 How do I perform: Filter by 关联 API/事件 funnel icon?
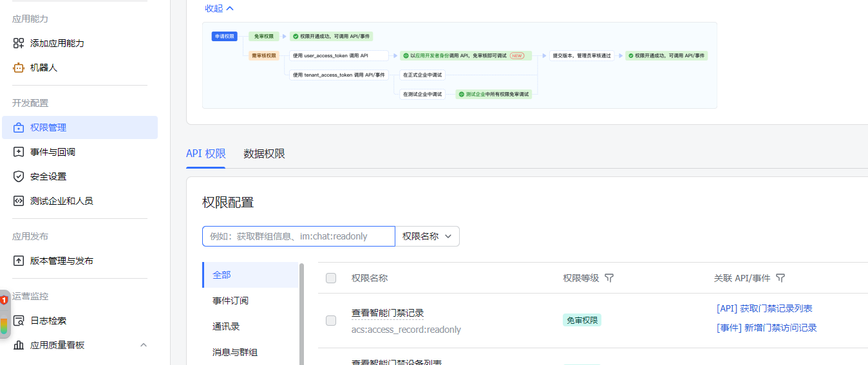780,278
